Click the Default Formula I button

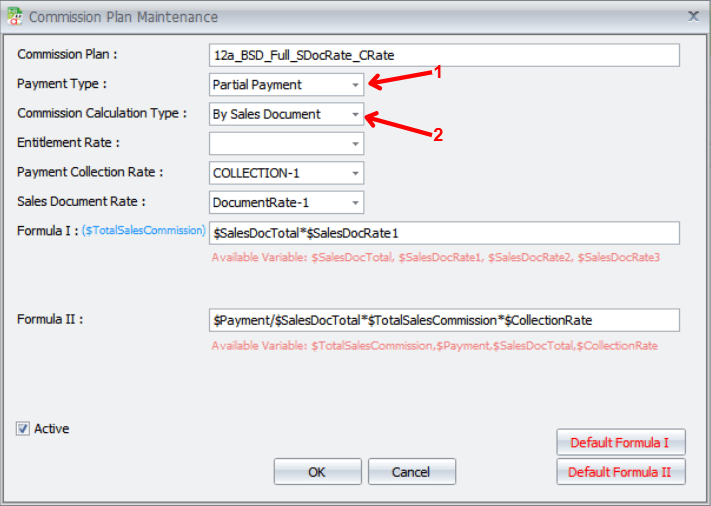tap(621, 442)
